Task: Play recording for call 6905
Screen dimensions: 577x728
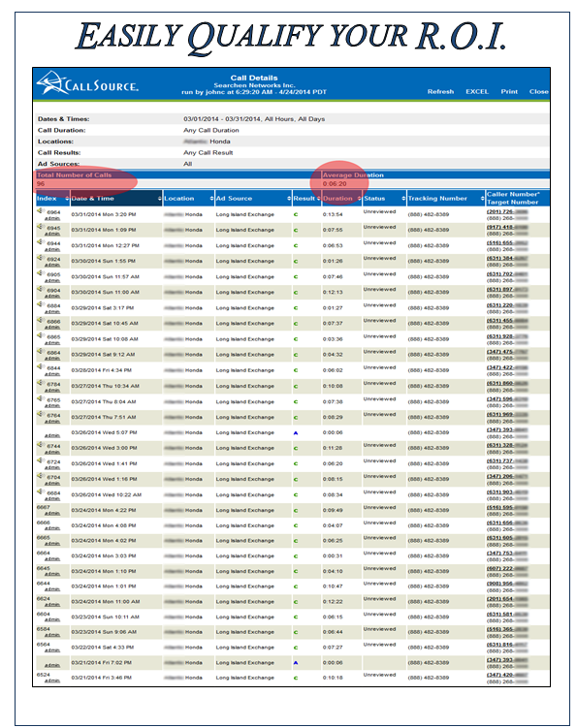Action: coord(41,273)
